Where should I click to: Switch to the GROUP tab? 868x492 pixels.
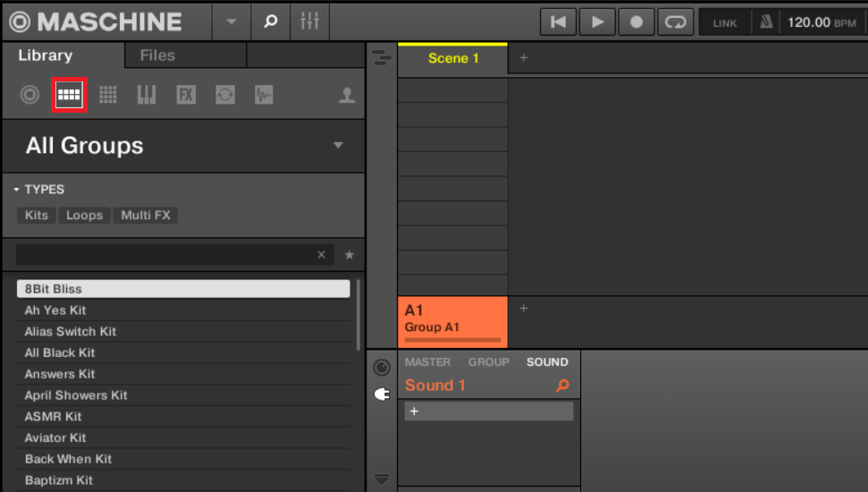pos(489,361)
